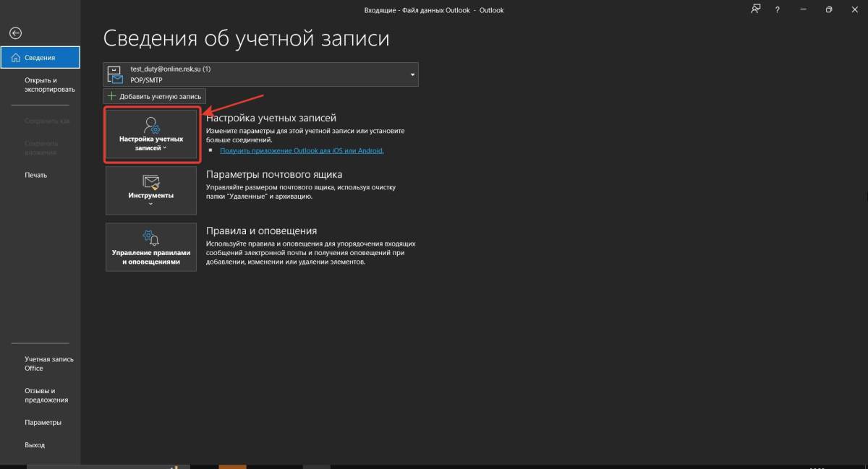The image size is (868, 469).
Task: Open Параметры in the sidebar
Action: (x=43, y=422)
